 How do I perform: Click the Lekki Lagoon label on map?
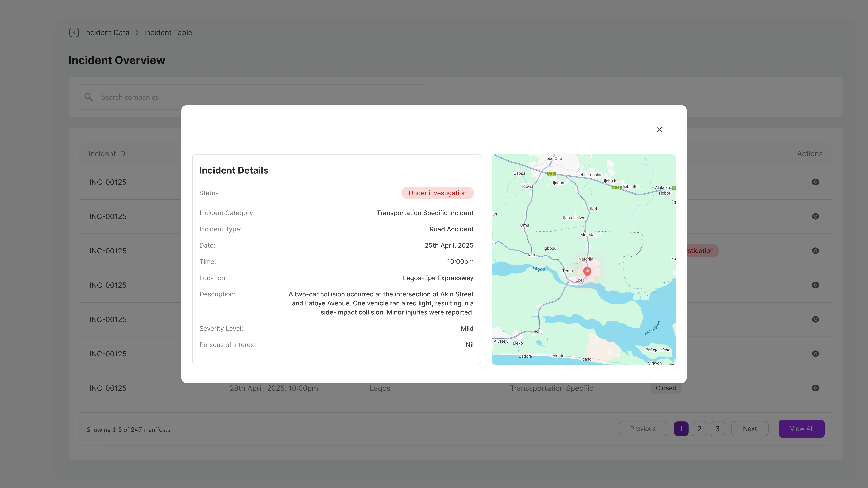coord(651,329)
